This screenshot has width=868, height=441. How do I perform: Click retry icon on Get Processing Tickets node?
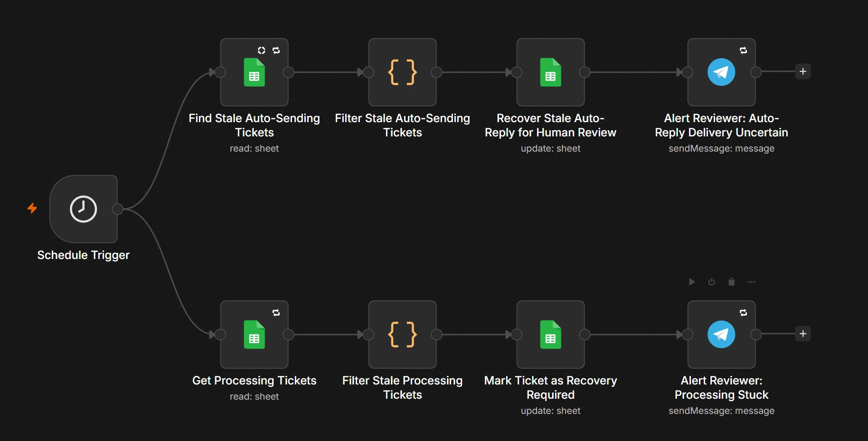[x=276, y=313]
